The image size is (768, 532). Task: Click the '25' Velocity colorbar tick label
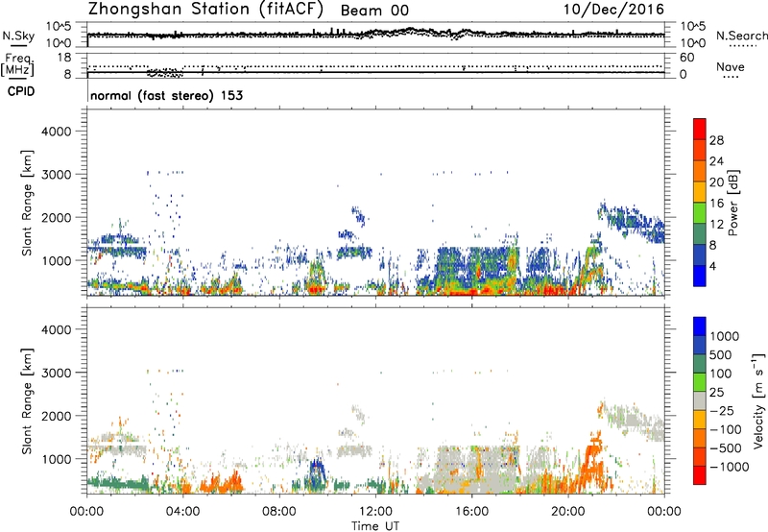pos(717,392)
